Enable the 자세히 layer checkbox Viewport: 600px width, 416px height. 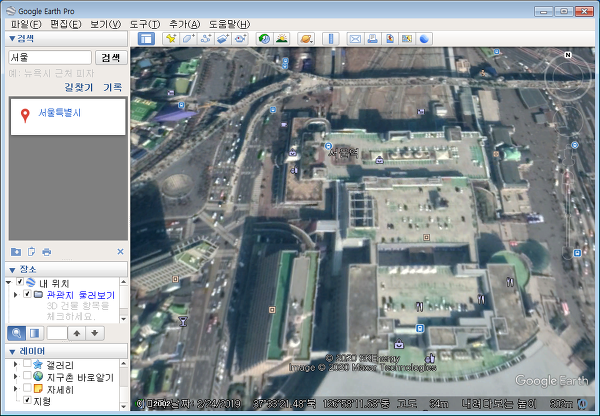click(x=27, y=388)
